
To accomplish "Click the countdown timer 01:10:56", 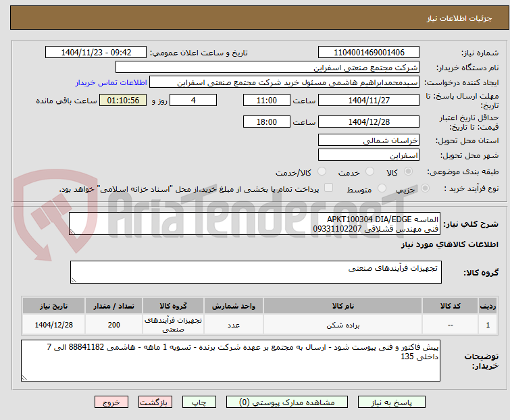I will point(123,100).
